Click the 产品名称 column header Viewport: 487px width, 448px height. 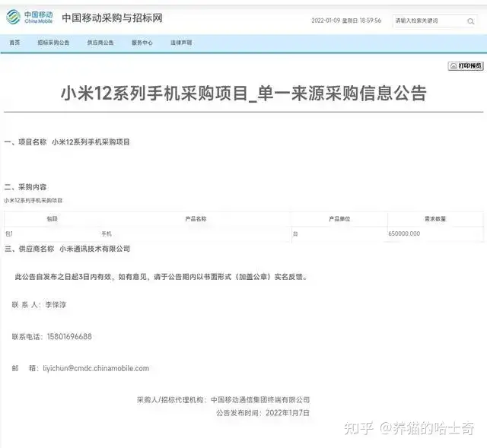pyautogui.click(x=196, y=218)
